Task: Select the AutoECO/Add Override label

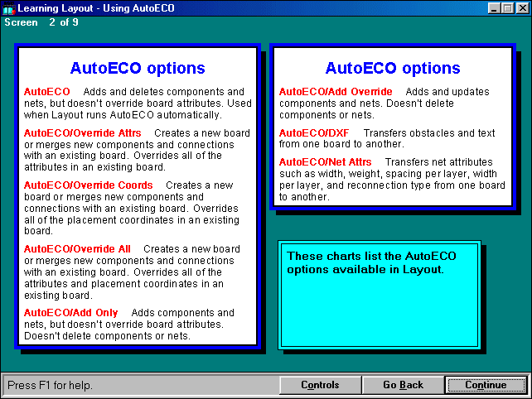Action: coord(336,92)
